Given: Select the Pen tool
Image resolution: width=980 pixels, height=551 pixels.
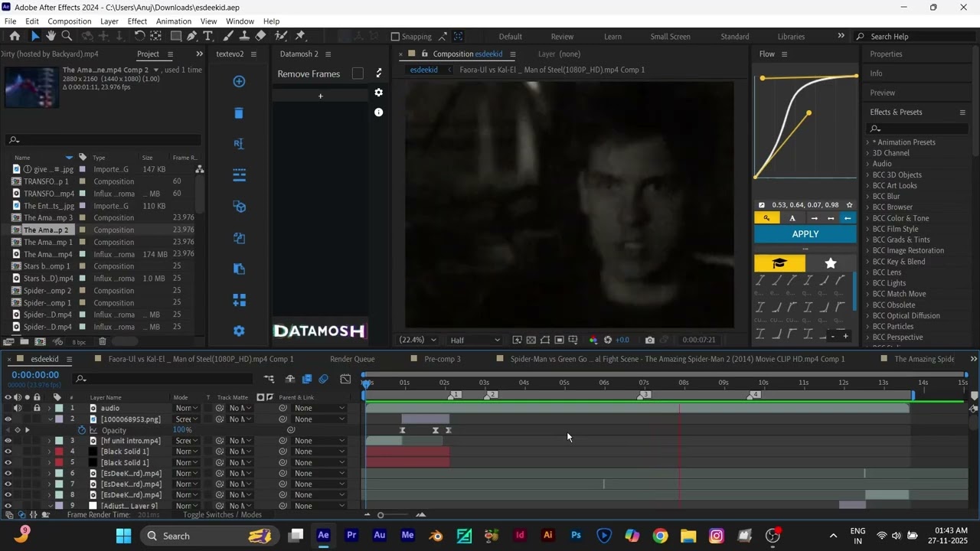Looking at the screenshot, I should click(191, 36).
